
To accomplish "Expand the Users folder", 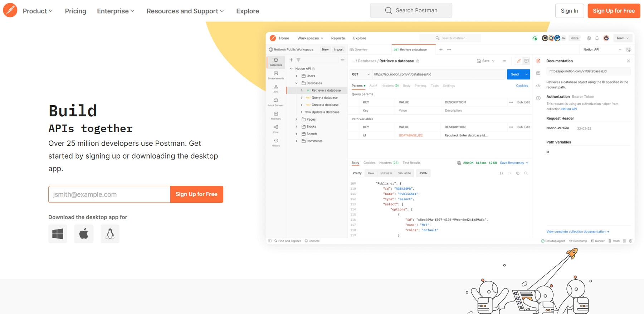I will [x=296, y=76].
